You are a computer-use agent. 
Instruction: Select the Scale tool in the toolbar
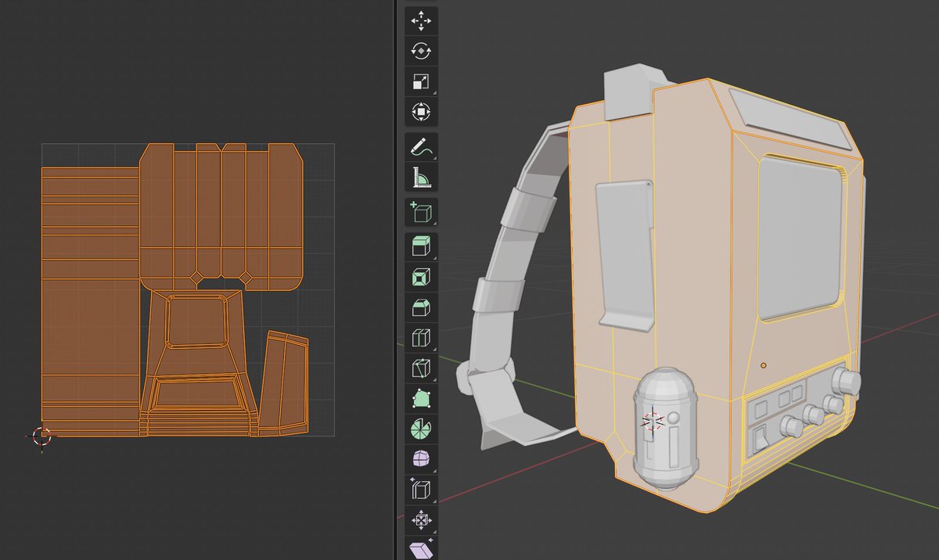coord(421,81)
